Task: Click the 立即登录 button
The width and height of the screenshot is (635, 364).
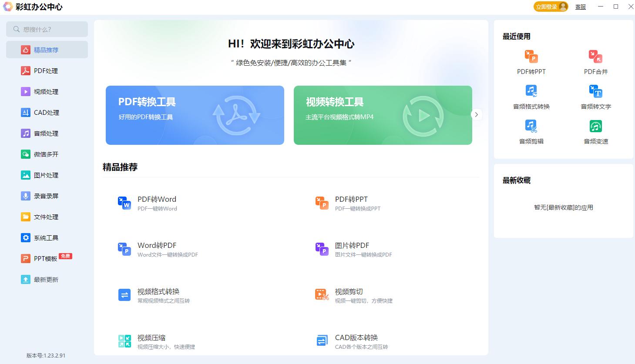Action: 549,7
